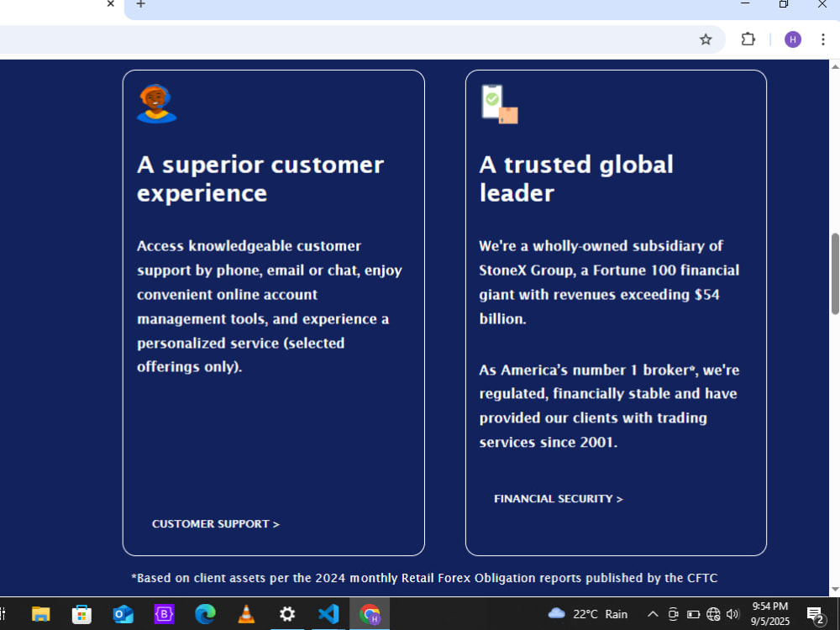The image size is (840, 630).
Task: Launch Outlook from the taskbar
Action: pyautogui.click(x=123, y=614)
